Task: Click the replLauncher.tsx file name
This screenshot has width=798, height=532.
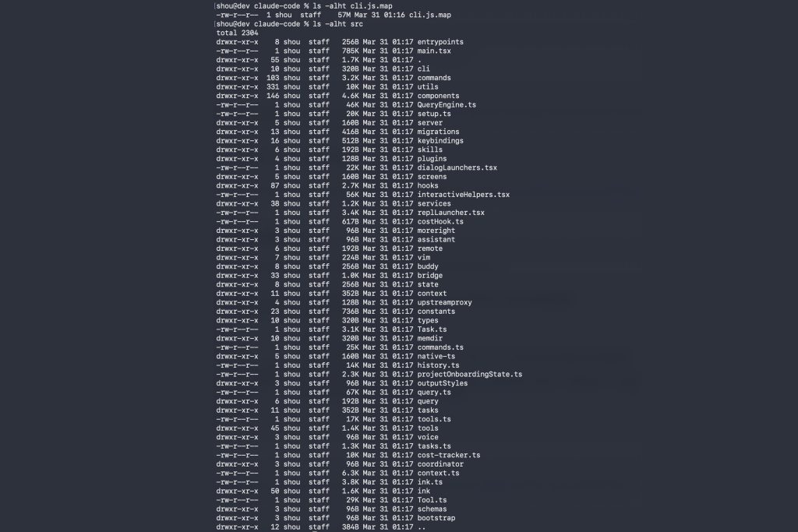Action: (x=450, y=213)
